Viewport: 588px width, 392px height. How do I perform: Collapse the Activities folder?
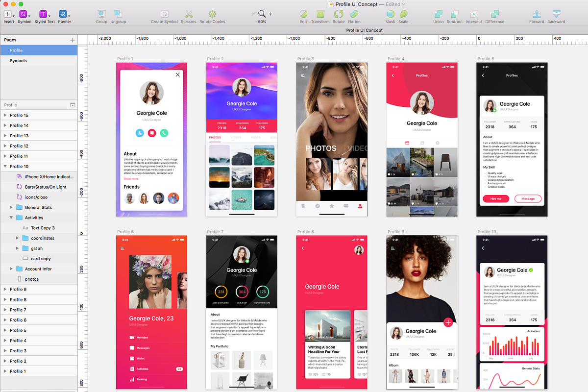pyautogui.click(x=12, y=217)
